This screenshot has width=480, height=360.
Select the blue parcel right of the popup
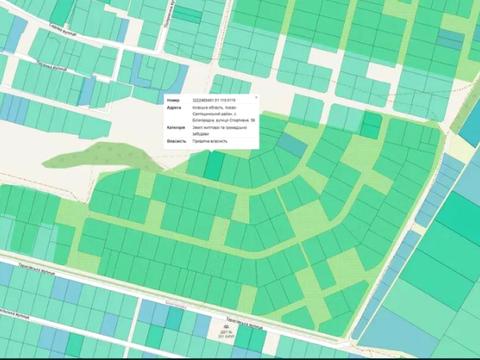pos(292,145)
